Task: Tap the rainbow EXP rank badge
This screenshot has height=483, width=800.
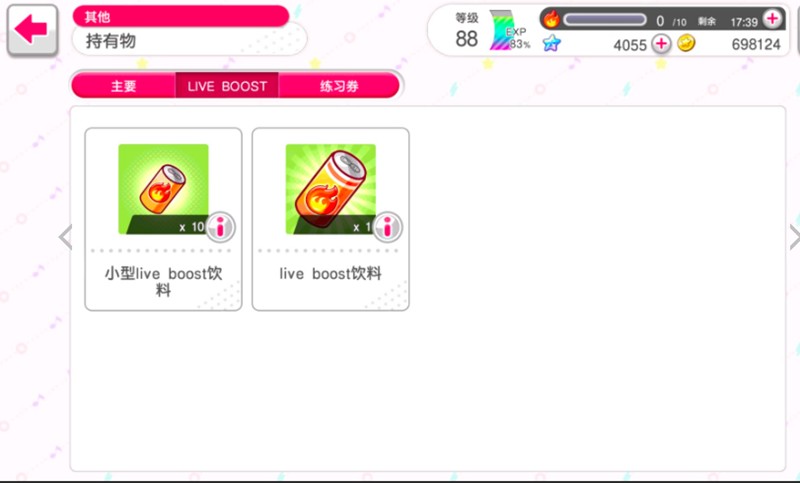Action: [503, 31]
